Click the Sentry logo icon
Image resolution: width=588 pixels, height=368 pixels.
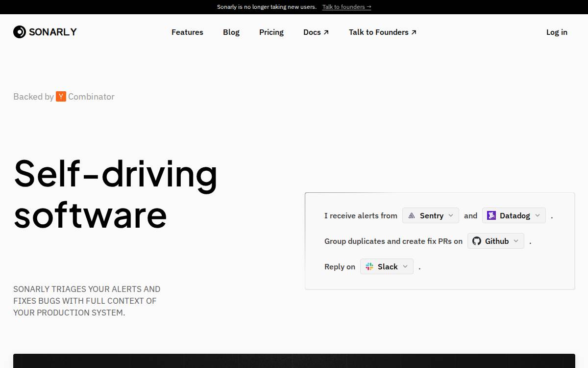(412, 215)
